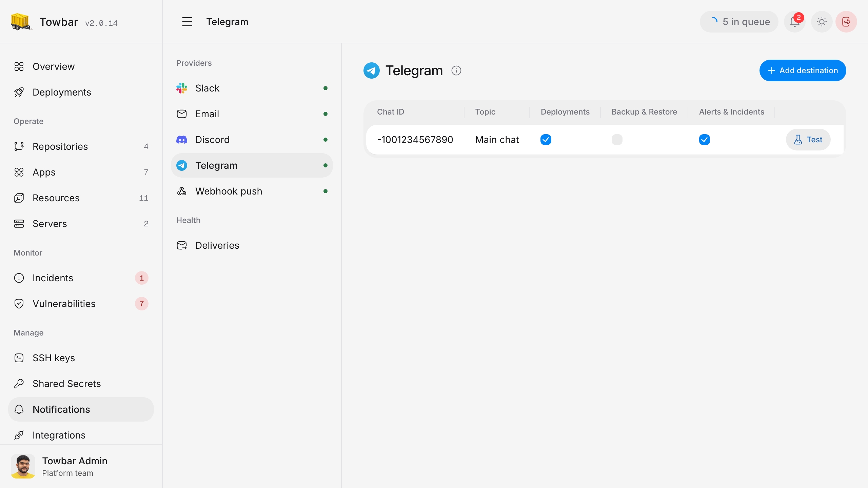Click the Telegram breadcrumb title in top bar
Image resolution: width=868 pixels, height=488 pixels.
point(227,22)
